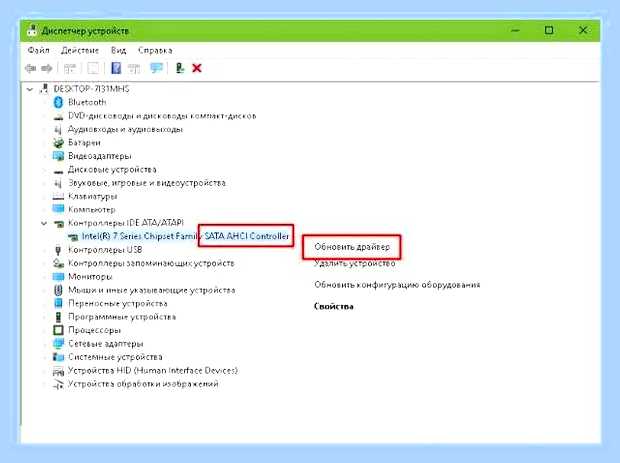This screenshot has width=620, height=463.
Task: Collapse the DESKTOP-7I31MHS root node
Action: pos(30,89)
